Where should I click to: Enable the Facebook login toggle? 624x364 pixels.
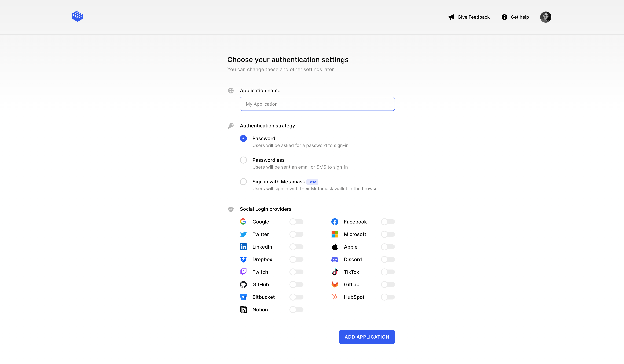[x=388, y=222]
